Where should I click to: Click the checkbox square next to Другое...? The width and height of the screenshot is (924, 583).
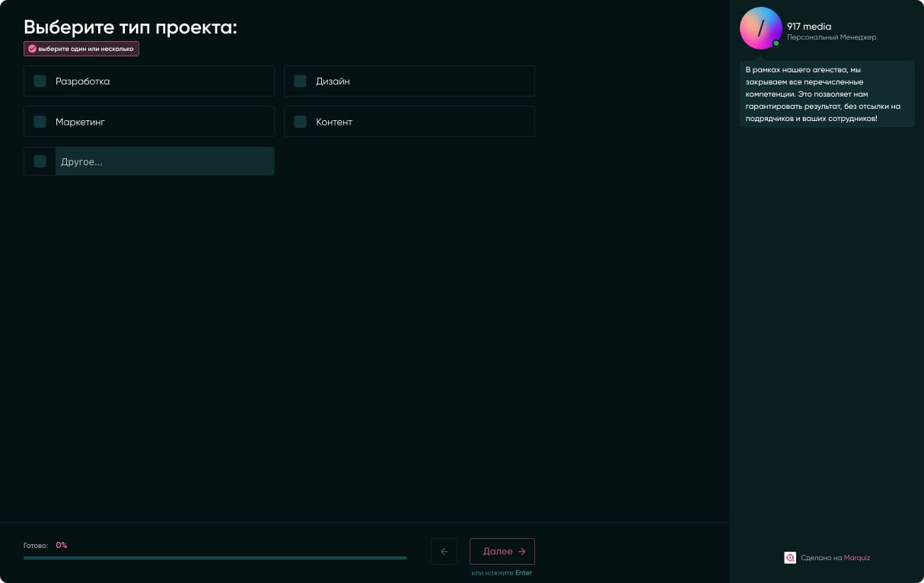(x=40, y=161)
